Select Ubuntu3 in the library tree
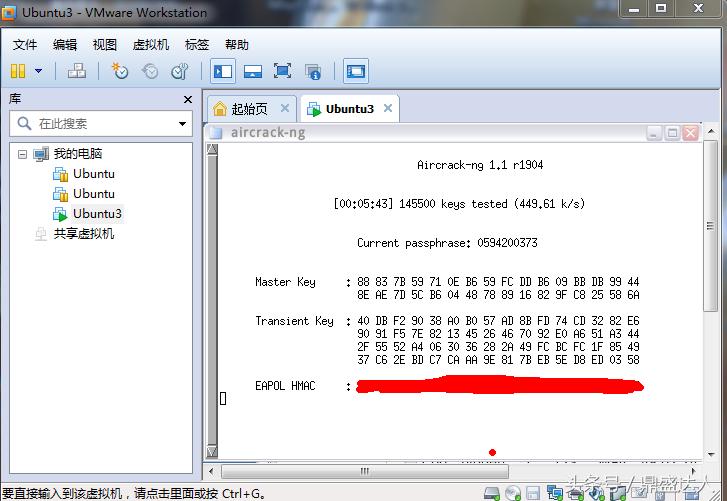The width and height of the screenshot is (727, 501). [97, 214]
